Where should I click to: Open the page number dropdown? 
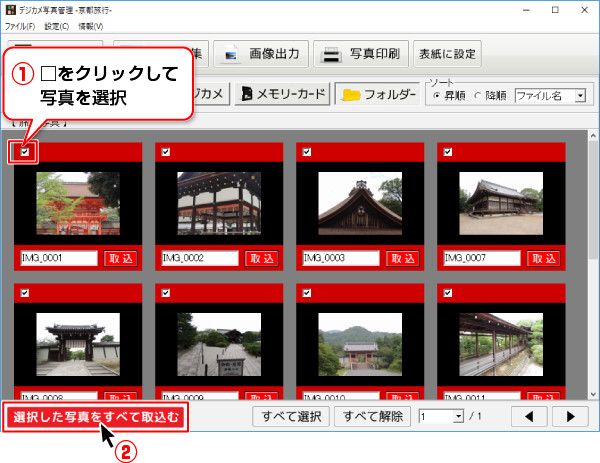[458, 416]
